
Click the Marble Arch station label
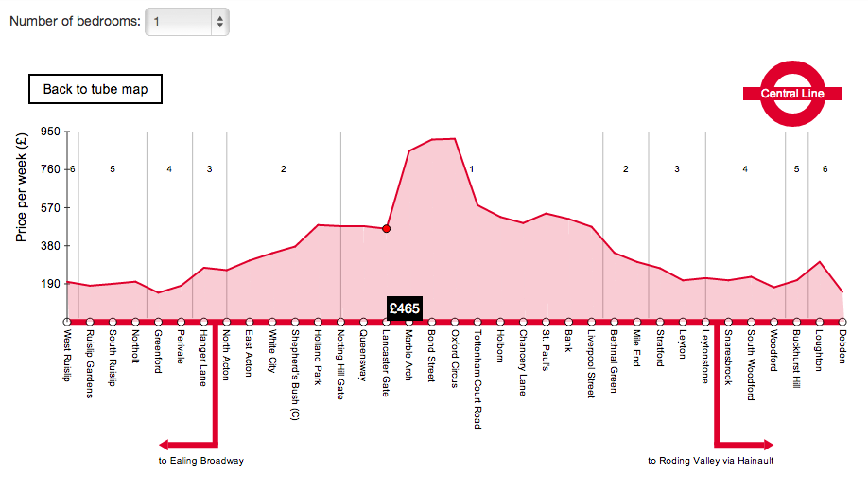[x=408, y=354]
